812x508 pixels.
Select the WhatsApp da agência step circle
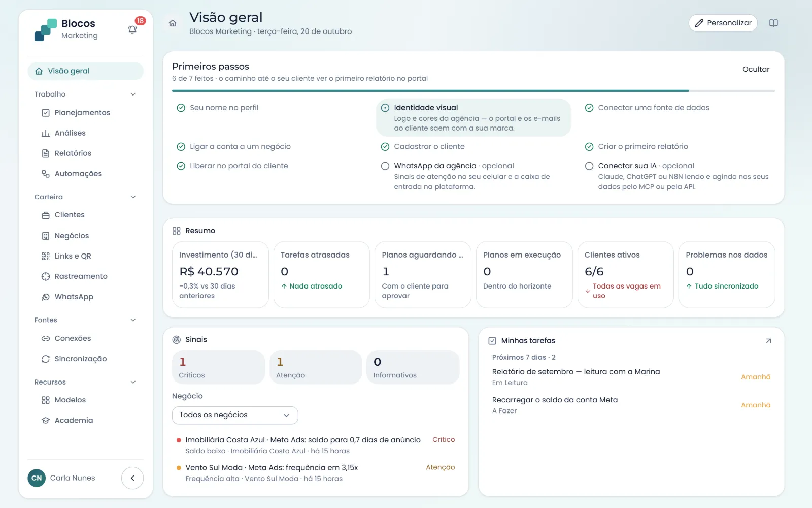coord(385,166)
